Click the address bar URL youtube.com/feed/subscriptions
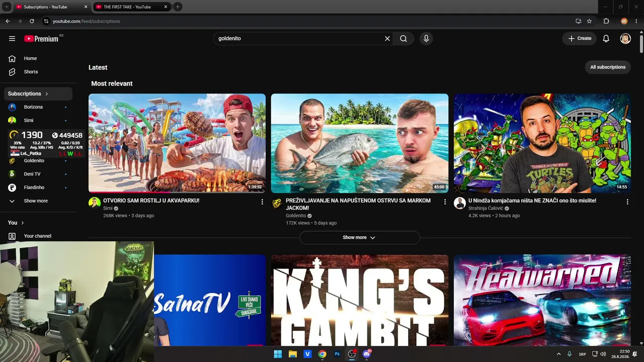644x362 pixels. [87, 21]
